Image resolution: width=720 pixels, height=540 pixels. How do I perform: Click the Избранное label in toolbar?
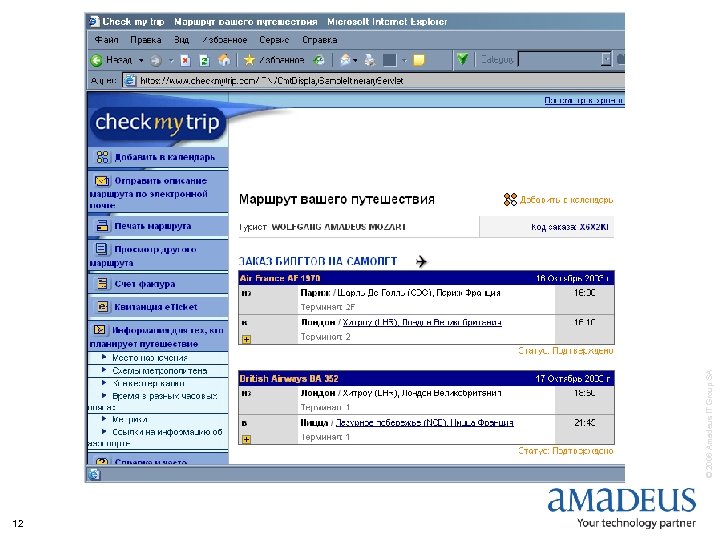281,60
